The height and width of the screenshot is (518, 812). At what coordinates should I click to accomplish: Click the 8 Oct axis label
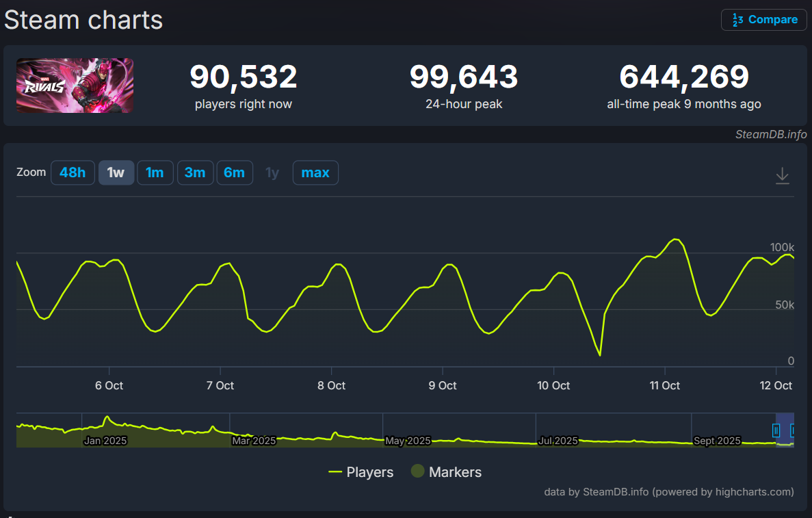coord(331,385)
